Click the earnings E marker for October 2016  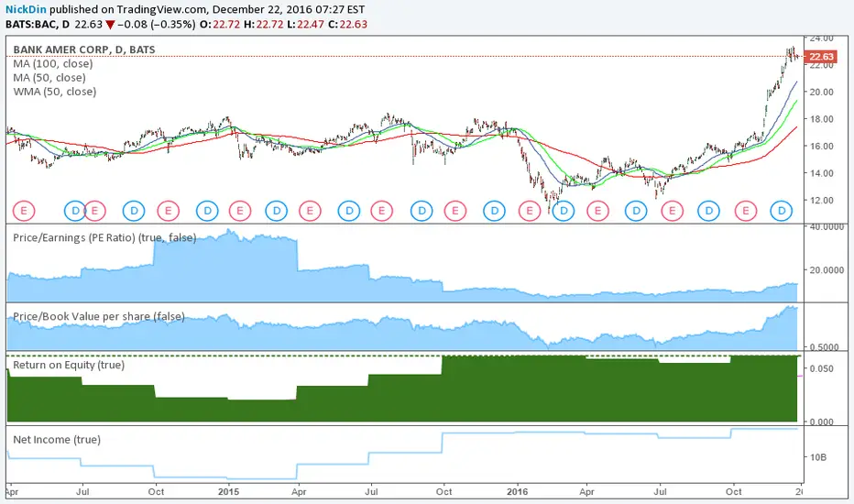coord(746,211)
